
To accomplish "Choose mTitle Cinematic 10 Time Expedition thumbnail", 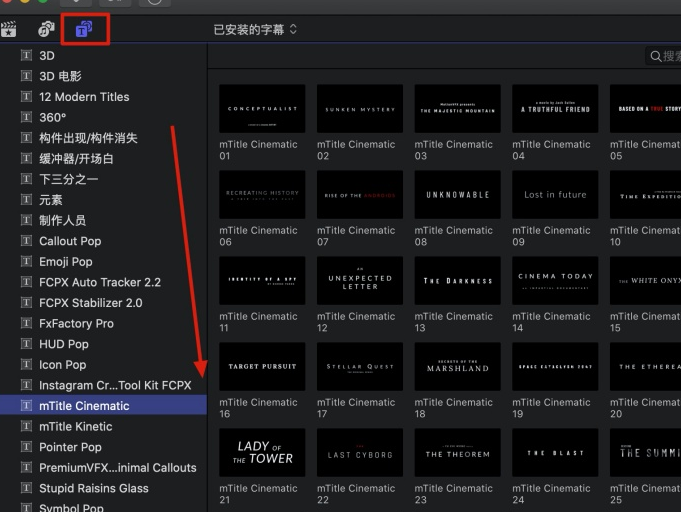I will (645, 195).
